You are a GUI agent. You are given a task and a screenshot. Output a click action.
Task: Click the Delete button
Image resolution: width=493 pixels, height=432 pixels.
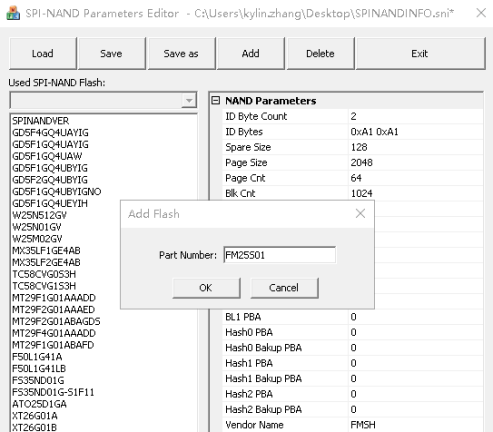click(320, 54)
